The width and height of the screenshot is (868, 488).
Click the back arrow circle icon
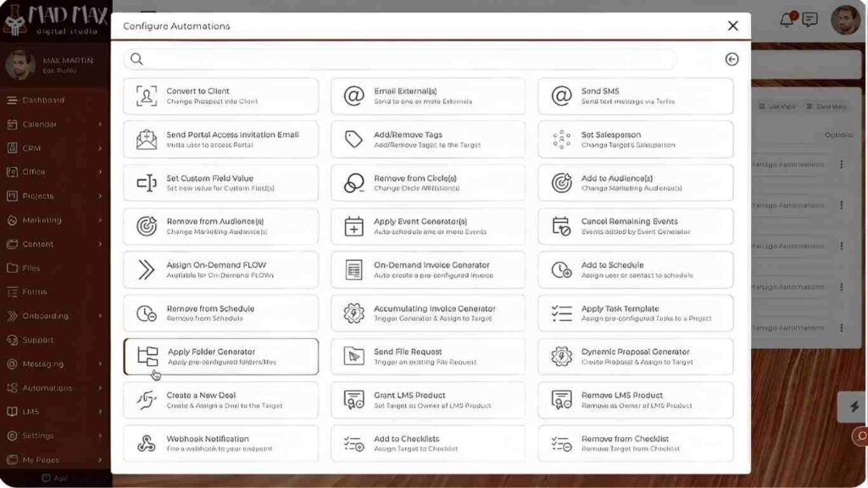click(732, 59)
